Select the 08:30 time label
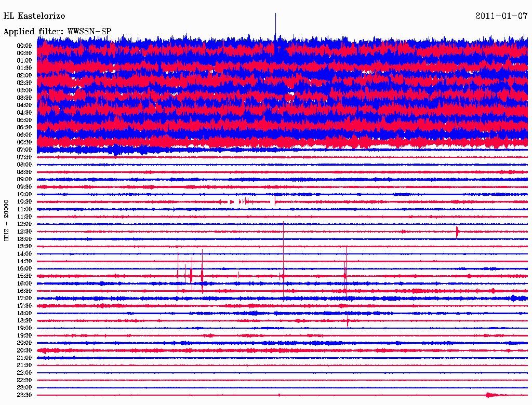The height and width of the screenshot is (405, 532). (24, 172)
